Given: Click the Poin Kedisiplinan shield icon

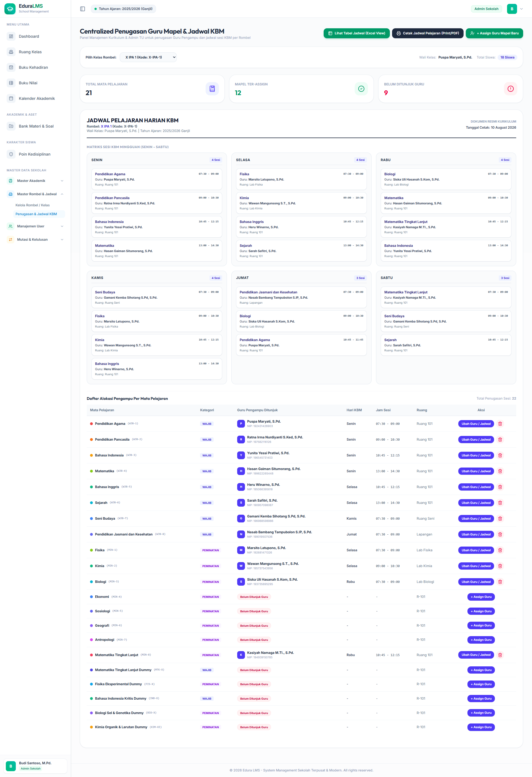Looking at the screenshot, I should tap(11, 154).
